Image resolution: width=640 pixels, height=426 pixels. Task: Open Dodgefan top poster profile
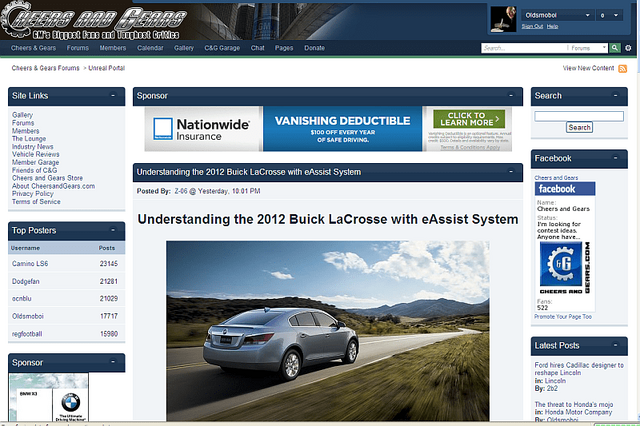tap(26, 281)
